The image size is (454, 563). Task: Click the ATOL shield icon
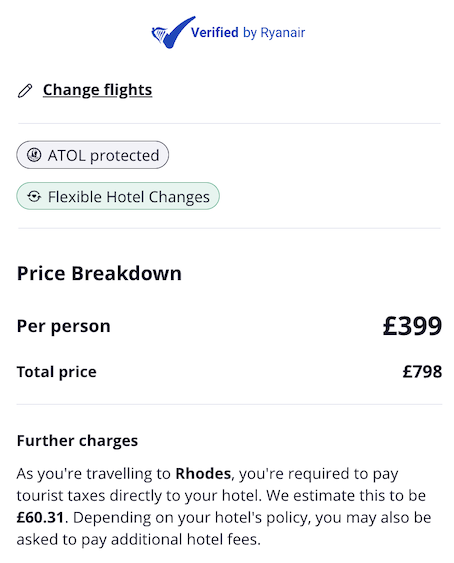[x=34, y=155]
